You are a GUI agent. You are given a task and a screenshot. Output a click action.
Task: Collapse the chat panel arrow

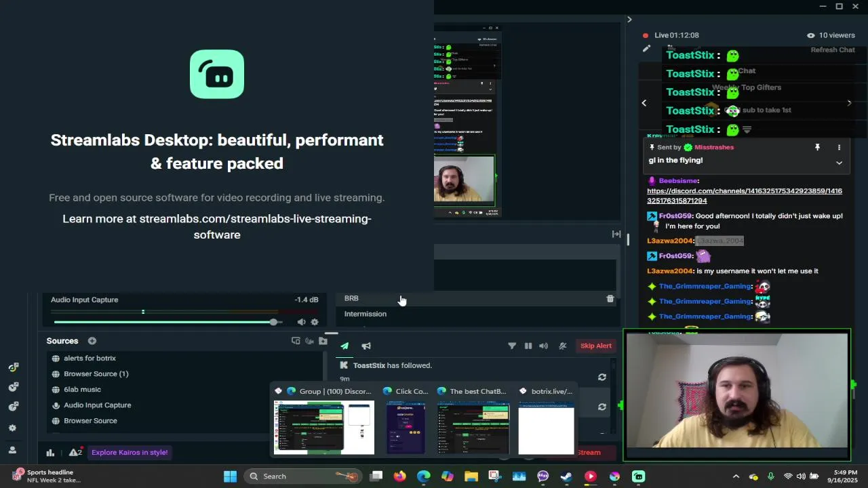click(x=629, y=20)
